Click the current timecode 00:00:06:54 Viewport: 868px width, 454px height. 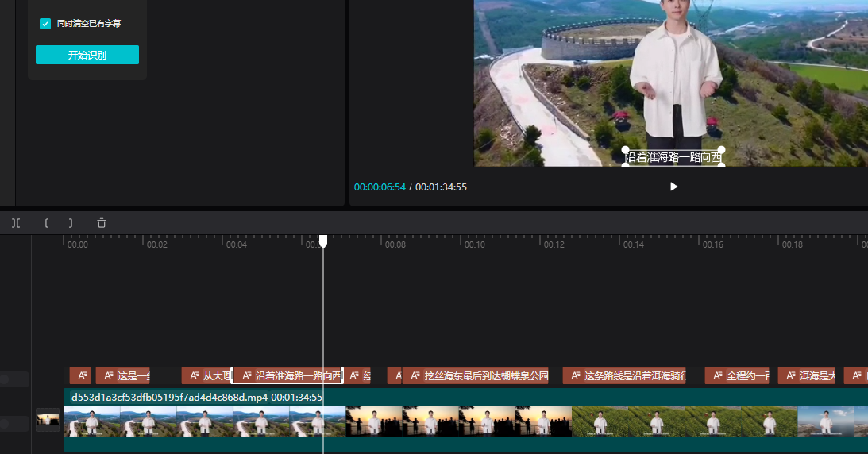tap(380, 187)
